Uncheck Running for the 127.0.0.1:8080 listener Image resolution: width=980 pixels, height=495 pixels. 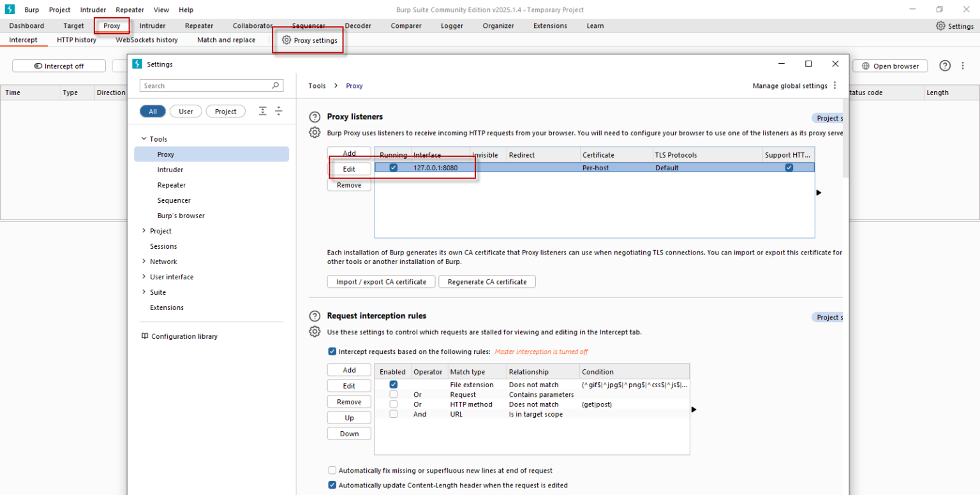click(x=393, y=167)
